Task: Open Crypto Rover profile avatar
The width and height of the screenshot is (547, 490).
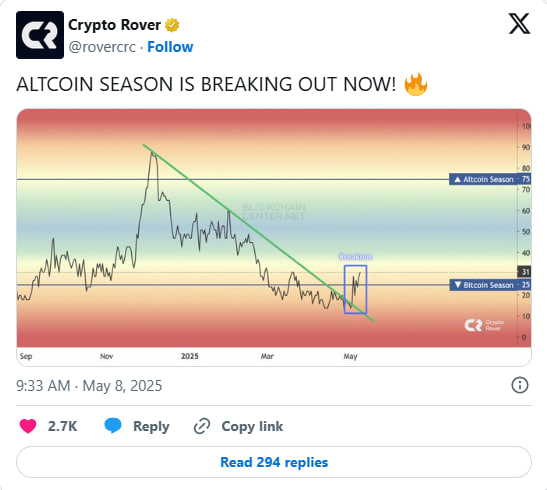Action: click(x=40, y=35)
